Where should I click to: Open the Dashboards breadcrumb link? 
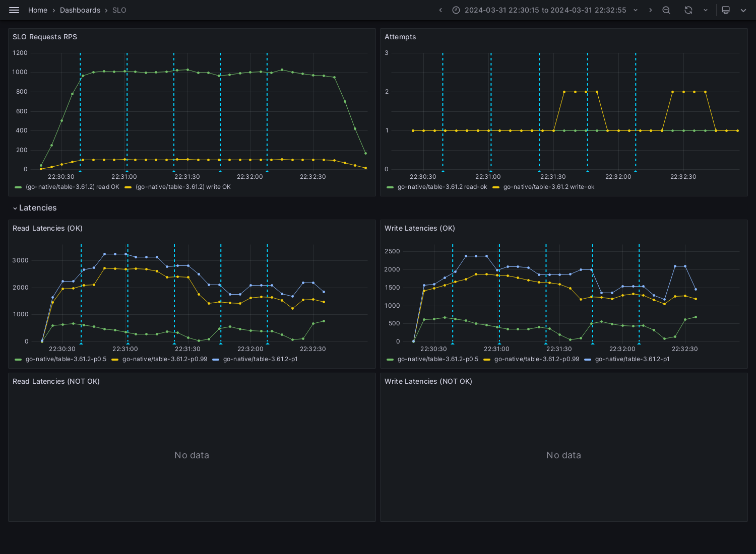pos(80,10)
